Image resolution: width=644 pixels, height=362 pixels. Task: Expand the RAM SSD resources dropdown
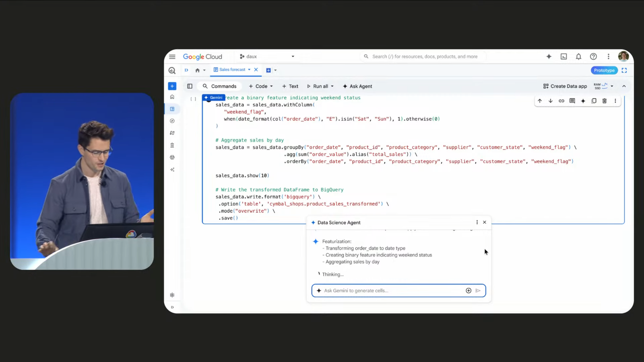pyautogui.click(x=612, y=86)
